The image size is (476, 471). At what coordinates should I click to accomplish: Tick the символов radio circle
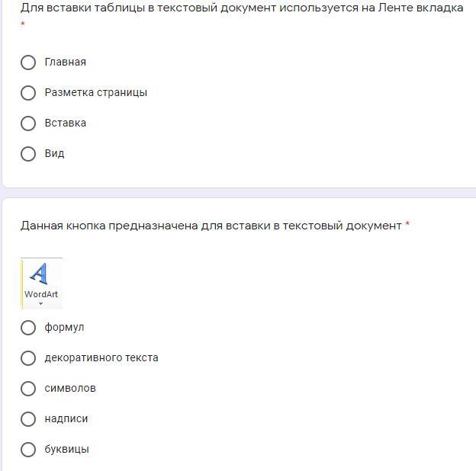[28, 389]
